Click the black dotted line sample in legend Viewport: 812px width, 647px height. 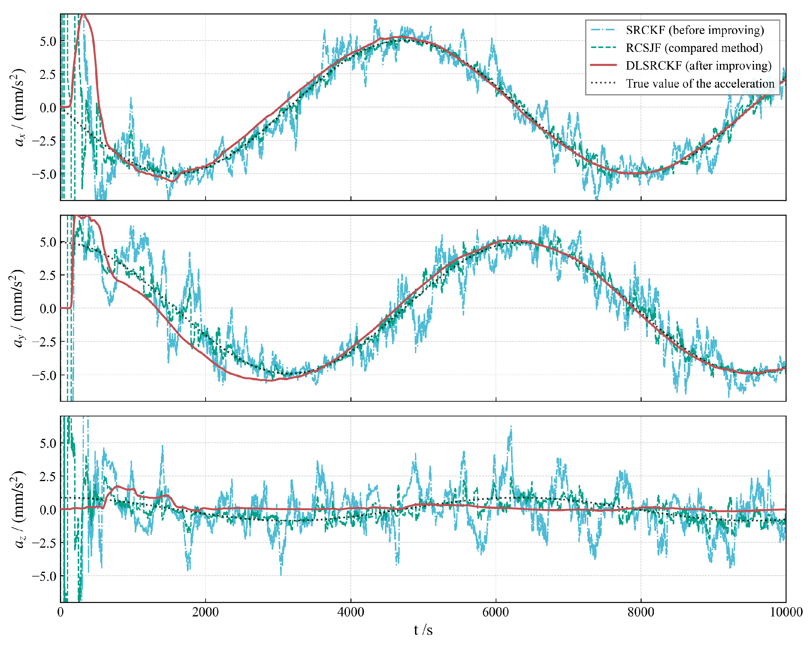[603, 83]
